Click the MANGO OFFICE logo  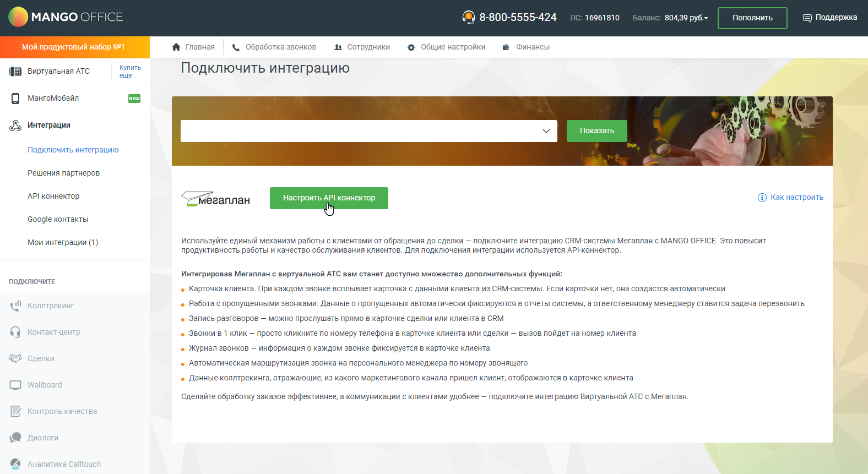coord(66,17)
